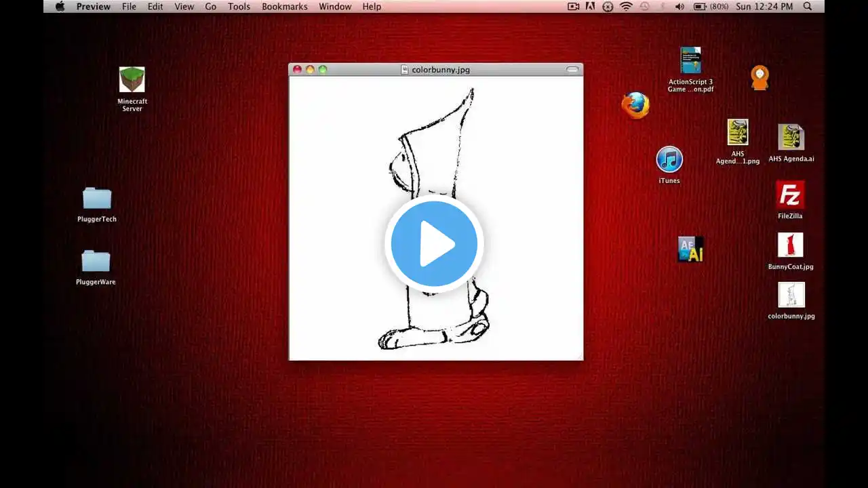Open the Firefox browser icon
Image resolution: width=868 pixels, height=488 pixels.
pos(635,106)
